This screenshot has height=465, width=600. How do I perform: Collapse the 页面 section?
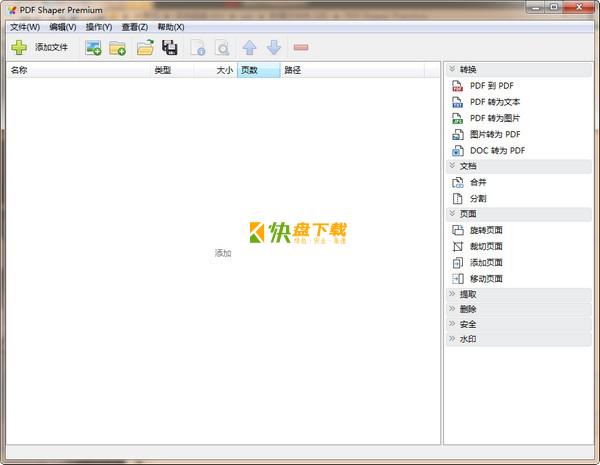[519, 214]
